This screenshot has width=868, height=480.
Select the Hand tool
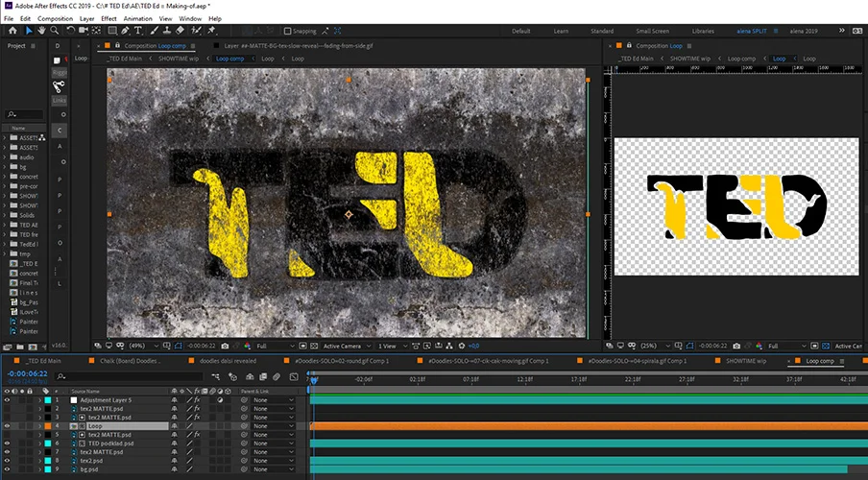[41, 31]
